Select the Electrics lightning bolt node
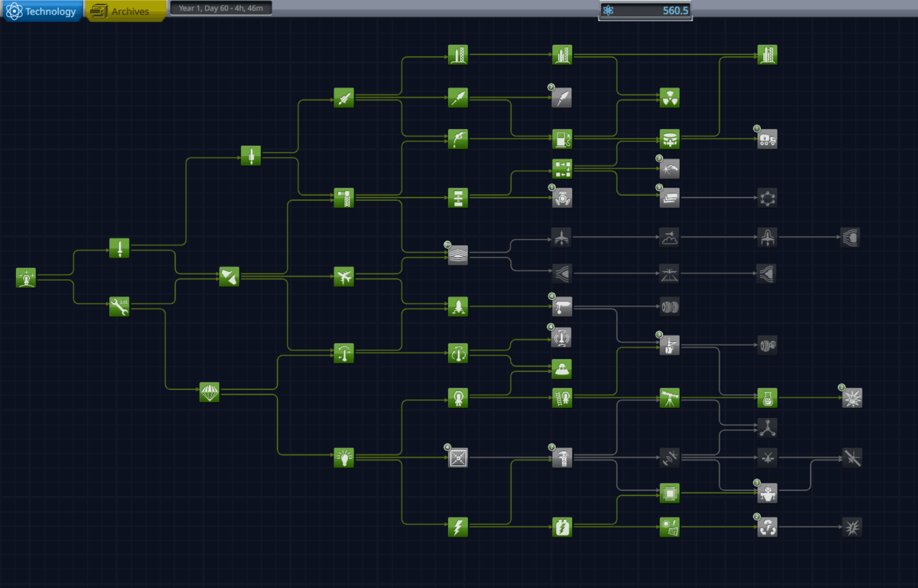The width and height of the screenshot is (918, 588). click(458, 527)
